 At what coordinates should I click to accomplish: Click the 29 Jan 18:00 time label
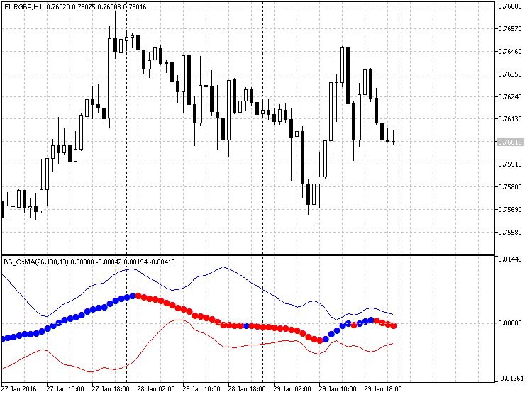pyautogui.click(x=382, y=389)
